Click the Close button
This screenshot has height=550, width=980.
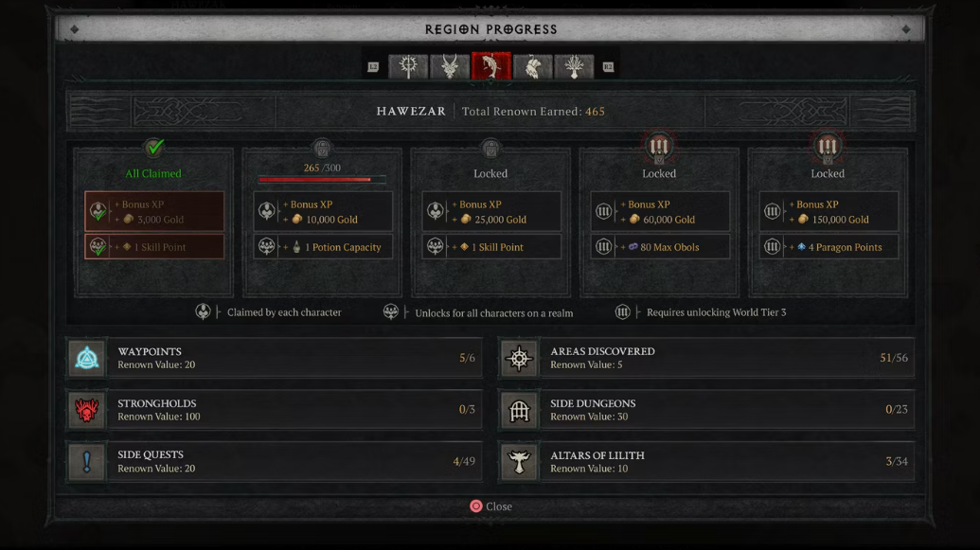491,506
